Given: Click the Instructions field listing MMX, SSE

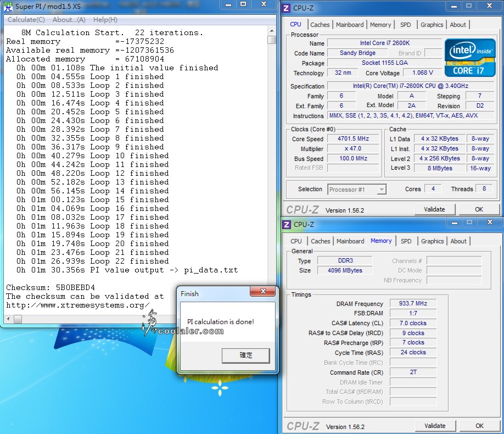Looking at the screenshot, I should [x=411, y=115].
